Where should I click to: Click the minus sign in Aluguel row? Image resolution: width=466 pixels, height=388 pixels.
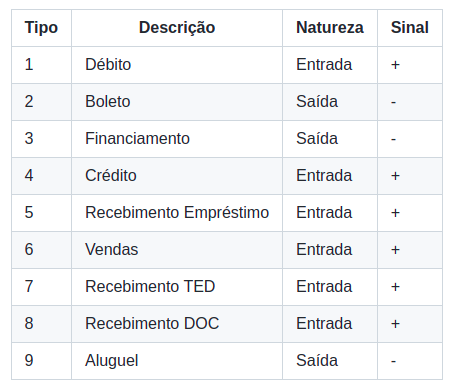point(394,361)
